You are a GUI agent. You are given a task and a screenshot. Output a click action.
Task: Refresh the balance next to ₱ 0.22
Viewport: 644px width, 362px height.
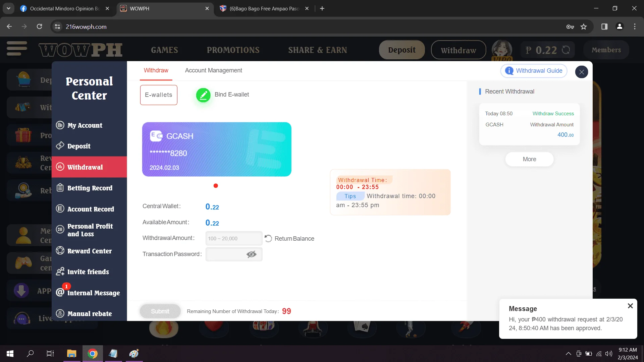[566, 50]
